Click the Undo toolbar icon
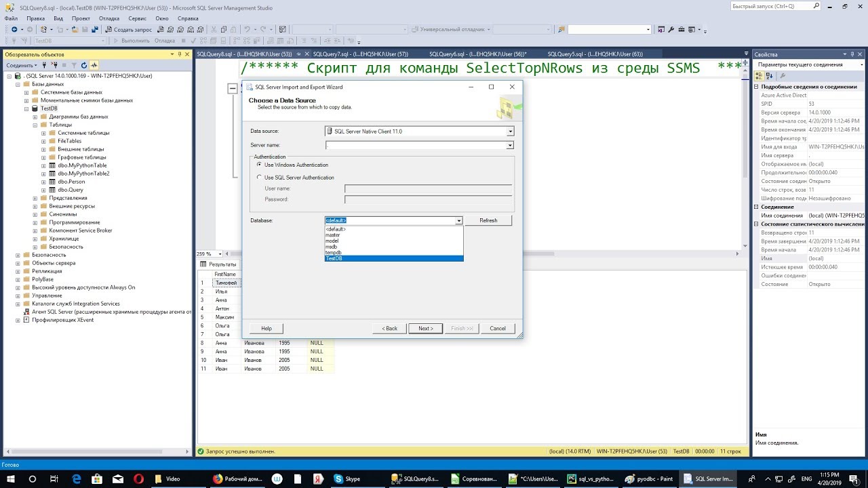Image resolution: width=868 pixels, height=488 pixels. (x=248, y=30)
